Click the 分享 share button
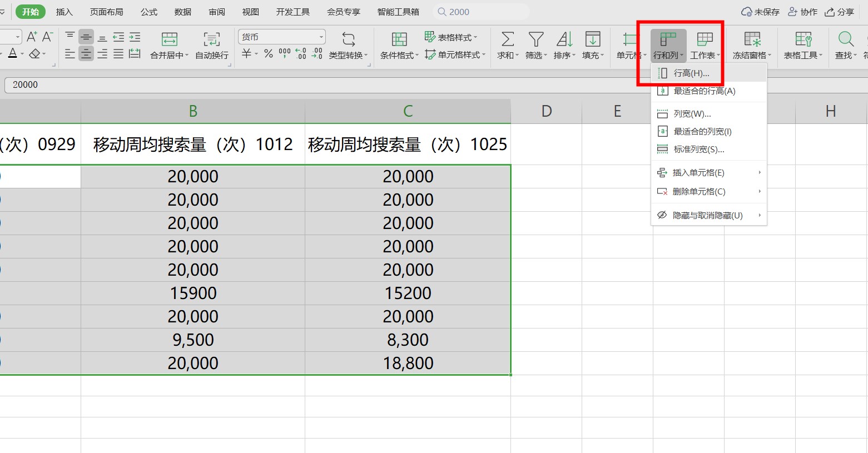The width and height of the screenshot is (868, 453). point(840,12)
